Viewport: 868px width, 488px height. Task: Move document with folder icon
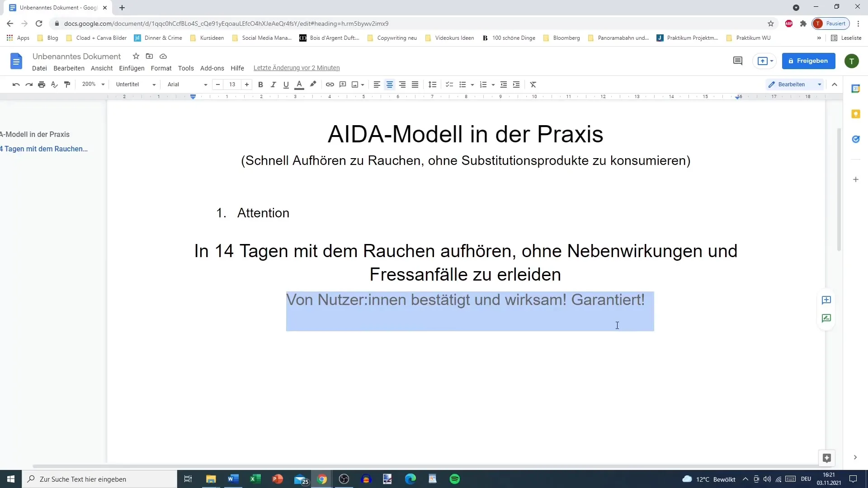pos(149,56)
